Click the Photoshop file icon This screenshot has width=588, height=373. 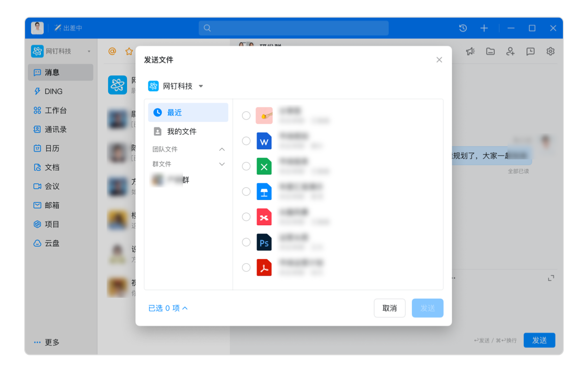[264, 242]
